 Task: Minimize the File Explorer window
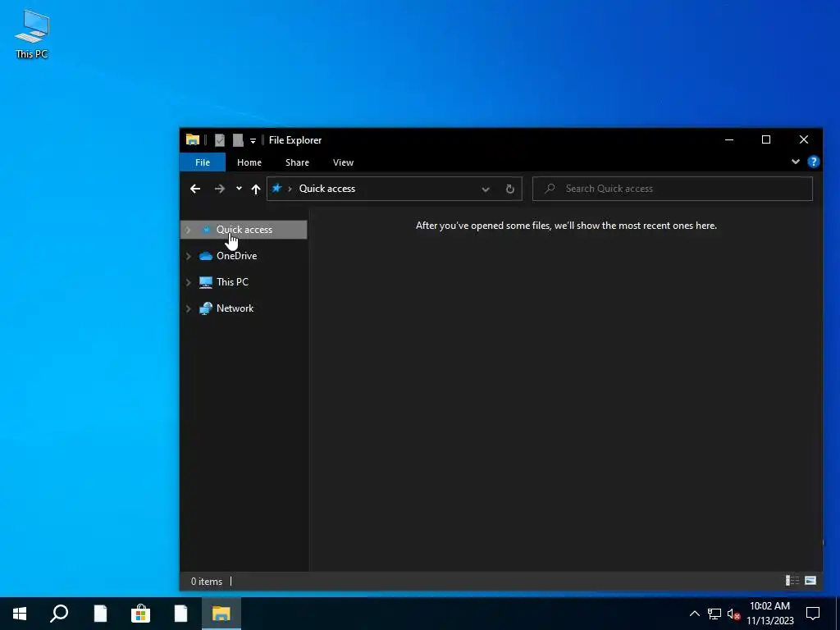click(x=729, y=139)
